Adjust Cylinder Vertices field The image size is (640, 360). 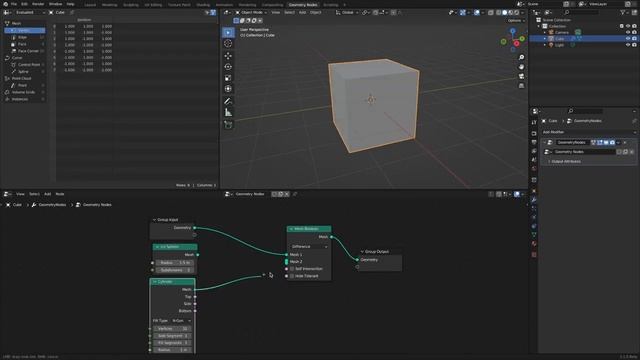coord(173,329)
